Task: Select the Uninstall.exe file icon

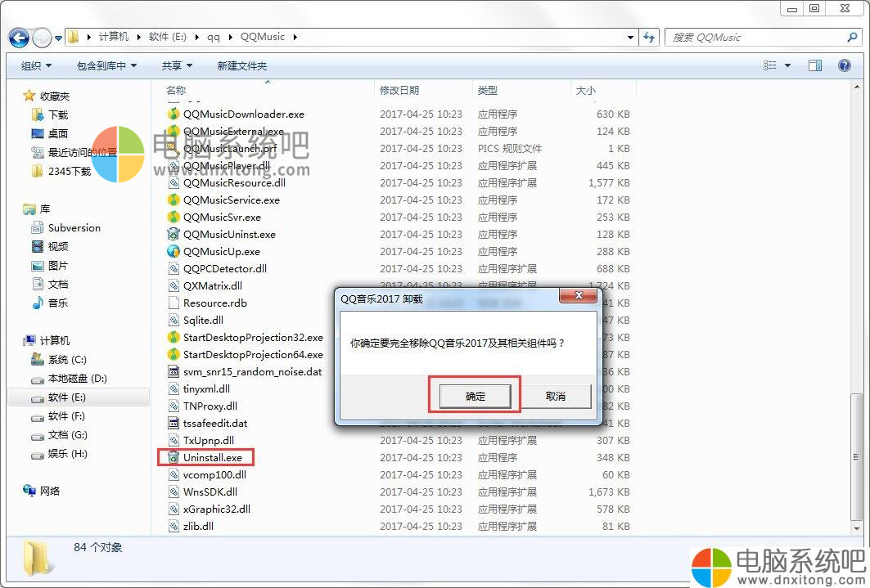Action: click(174, 458)
